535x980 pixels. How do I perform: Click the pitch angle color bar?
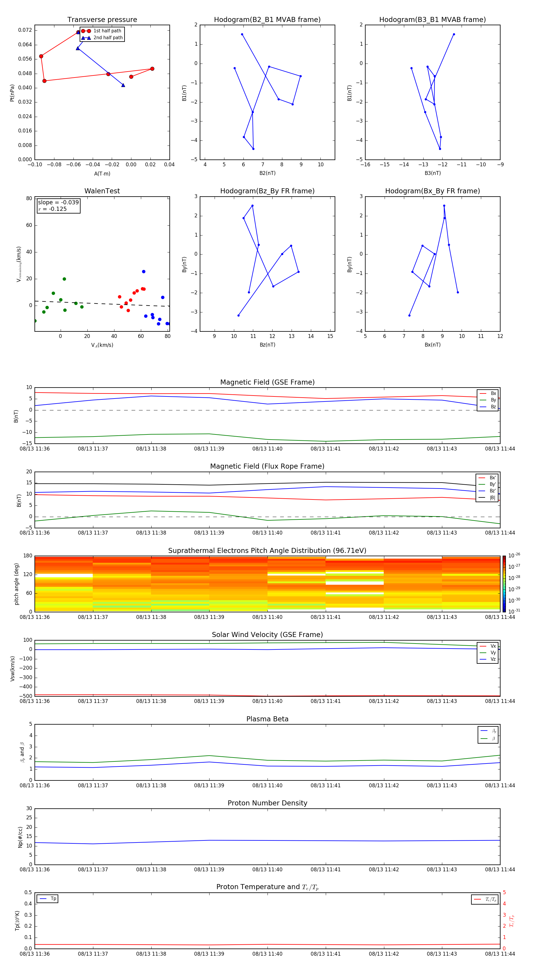pos(504,584)
